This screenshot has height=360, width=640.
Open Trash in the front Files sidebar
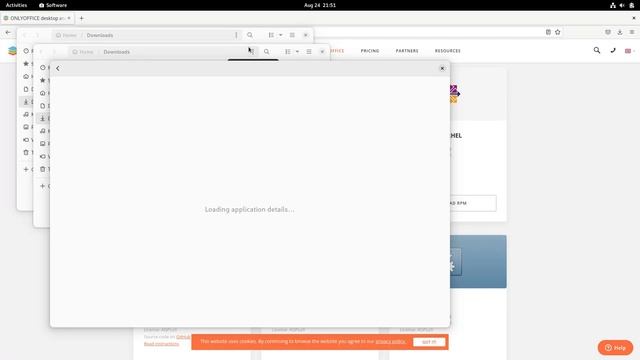43,169
